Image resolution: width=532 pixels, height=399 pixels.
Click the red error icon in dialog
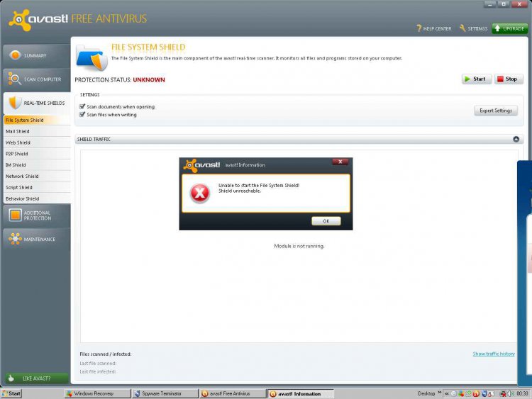click(x=200, y=193)
